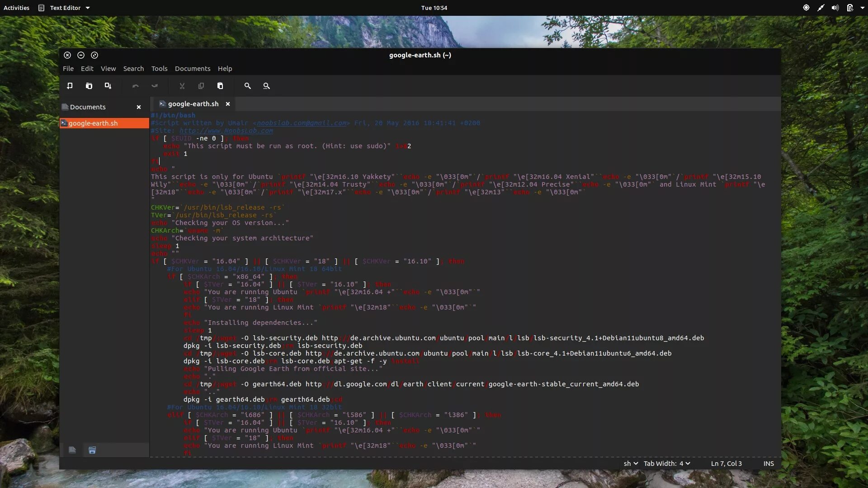The width and height of the screenshot is (868, 488).
Task: Toggle the INS insert mode indicator
Action: [x=769, y=464]
